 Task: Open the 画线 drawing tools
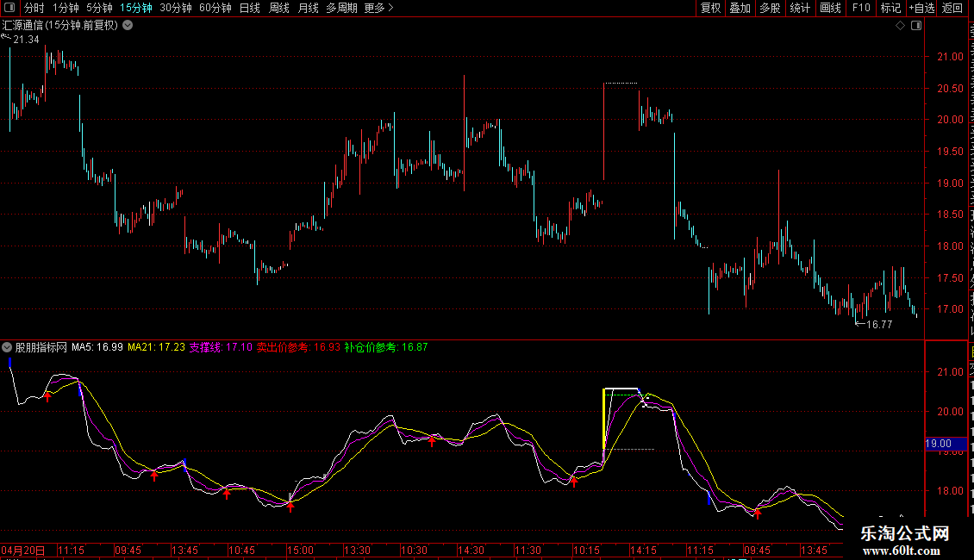pyautogui.click(x=831, y=8)
